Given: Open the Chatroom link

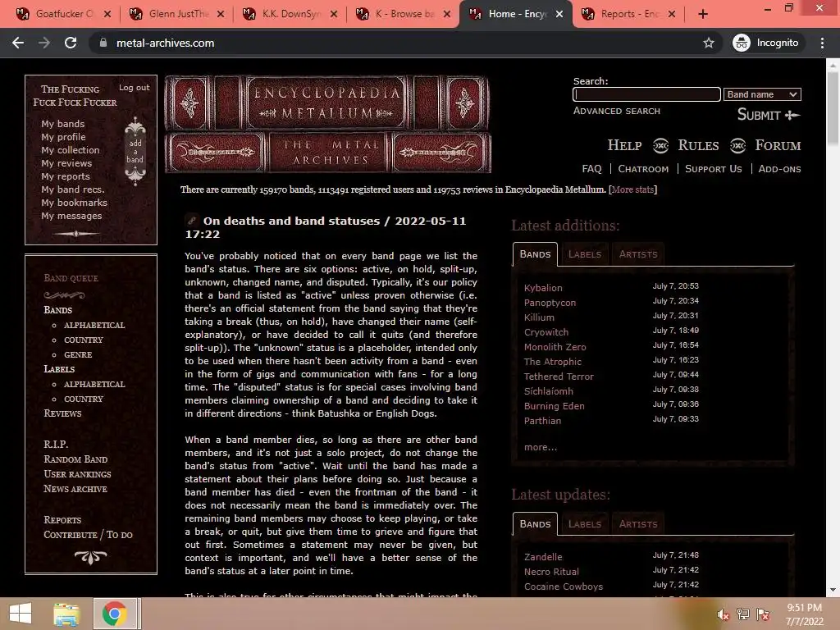Looking at the screenshot, I should [643, 169].
